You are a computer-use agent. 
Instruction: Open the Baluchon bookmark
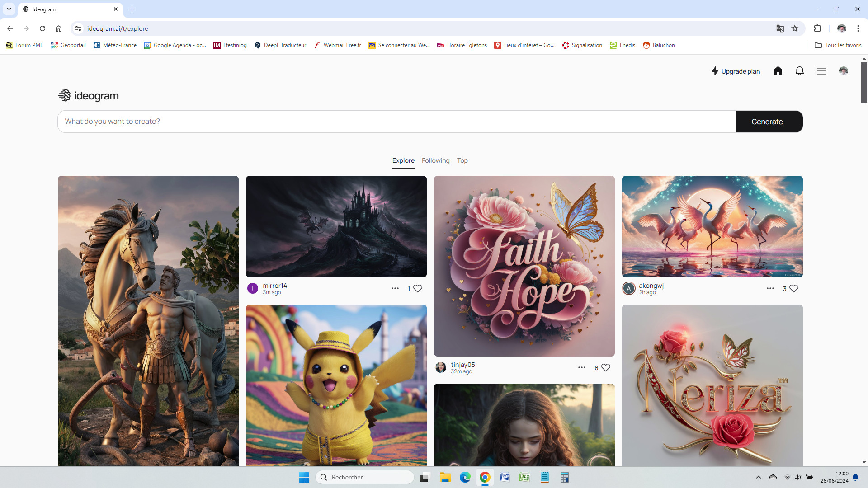pyautogui.click(x=659, y=45)
